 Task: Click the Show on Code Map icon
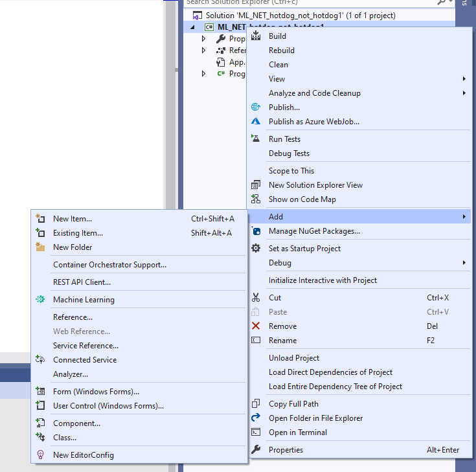[256, 199]
